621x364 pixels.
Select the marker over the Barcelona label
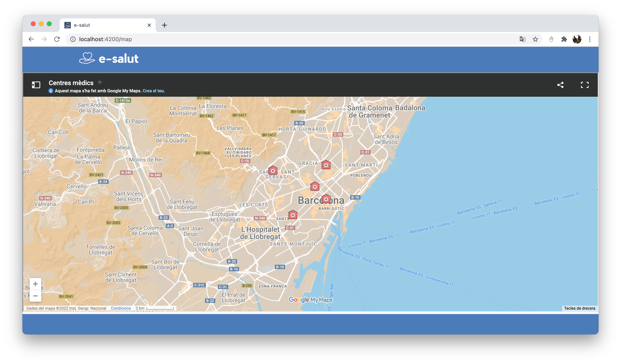tap(326, 199)
